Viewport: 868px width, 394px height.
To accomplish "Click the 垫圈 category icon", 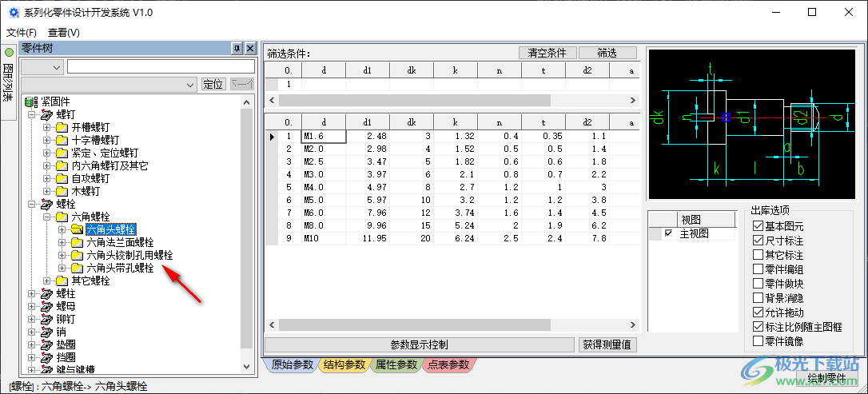I will (46, 344).
